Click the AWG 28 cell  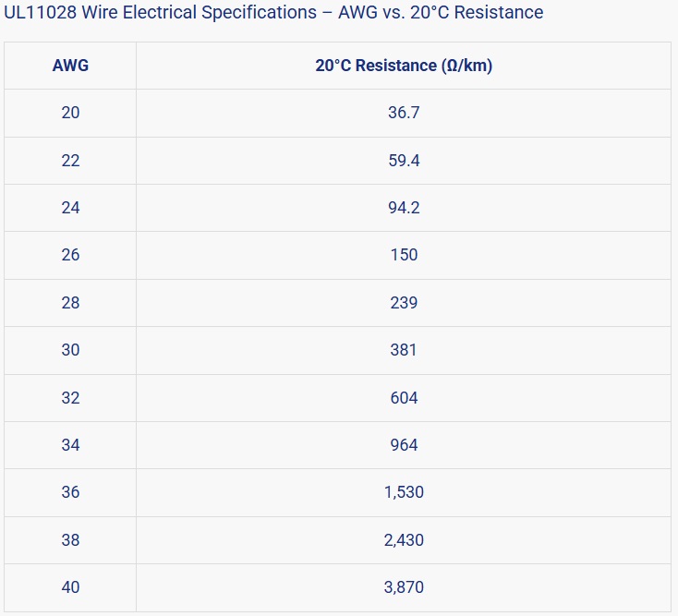coord(70,303)
